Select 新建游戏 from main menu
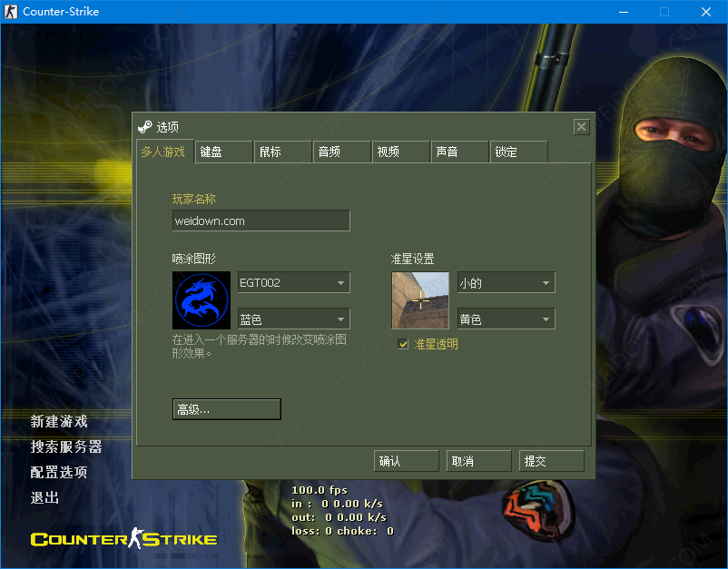 click(59, 421)
